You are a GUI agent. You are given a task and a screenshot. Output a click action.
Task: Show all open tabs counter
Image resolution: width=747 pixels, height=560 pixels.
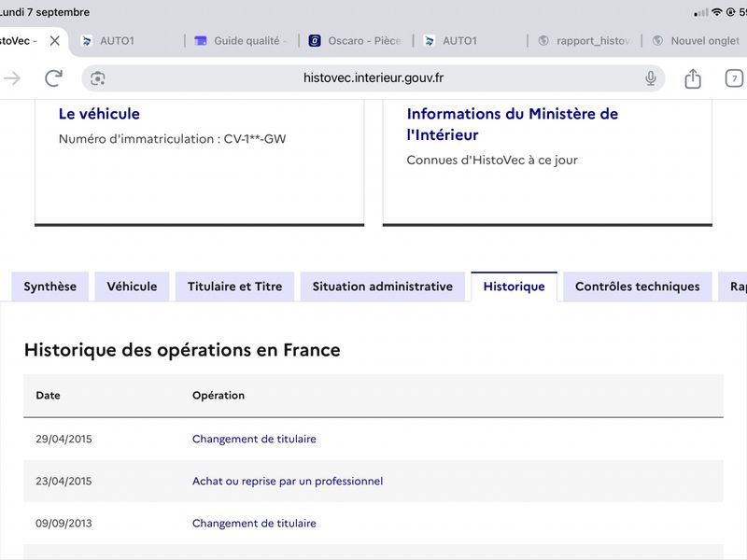734,78
